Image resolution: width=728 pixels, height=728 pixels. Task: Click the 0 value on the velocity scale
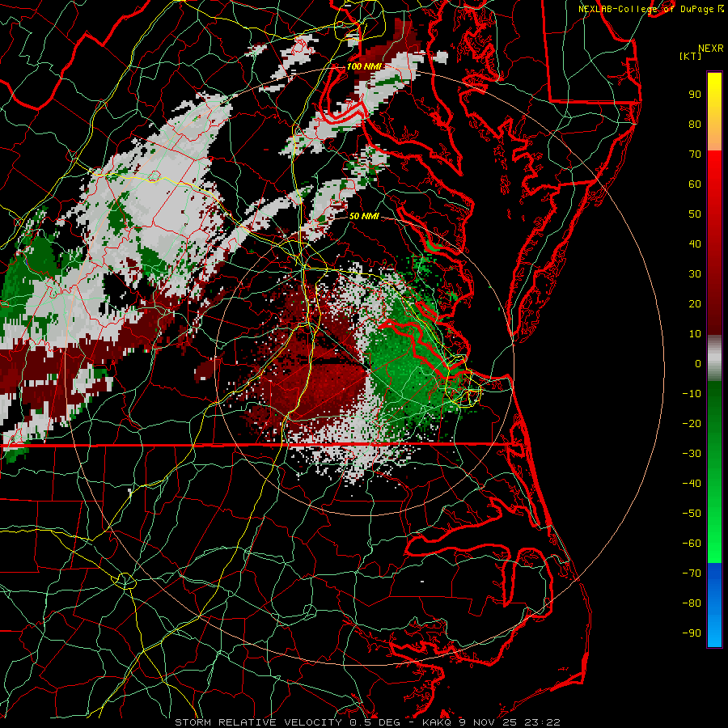[698, 363]
